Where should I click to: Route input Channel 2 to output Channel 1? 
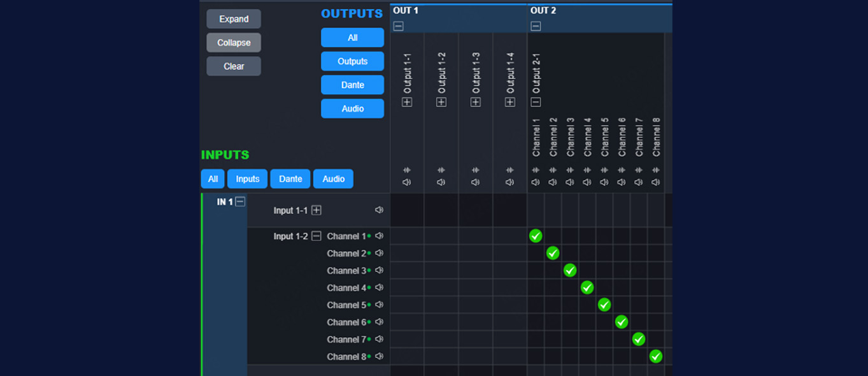coord(536,253)
